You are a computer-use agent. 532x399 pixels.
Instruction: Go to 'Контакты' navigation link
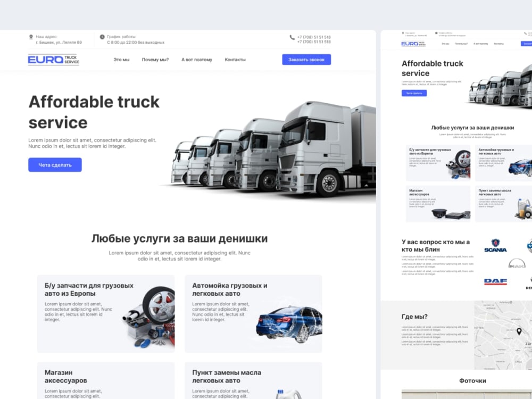tap(235, 60)
